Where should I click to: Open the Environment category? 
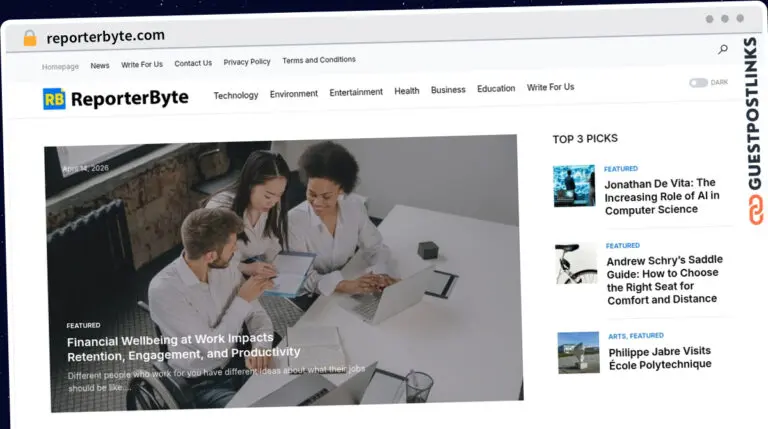(293, 94)
